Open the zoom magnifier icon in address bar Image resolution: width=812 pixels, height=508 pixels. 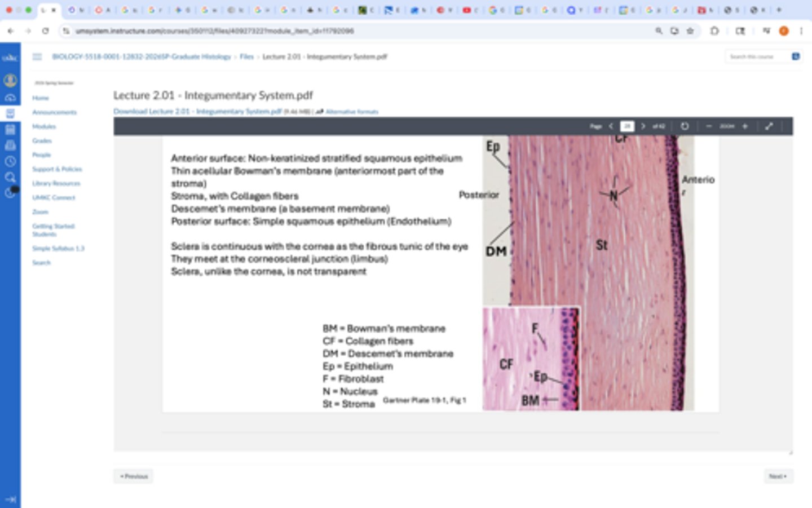click(659, 31)
